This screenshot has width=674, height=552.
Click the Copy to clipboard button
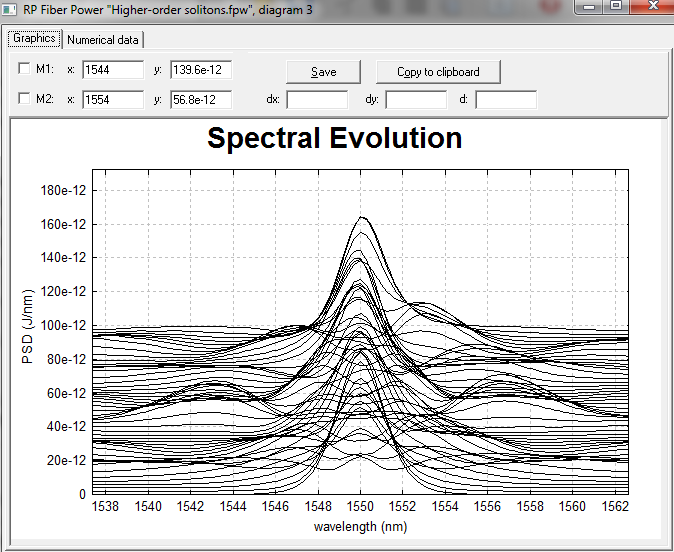438,72
